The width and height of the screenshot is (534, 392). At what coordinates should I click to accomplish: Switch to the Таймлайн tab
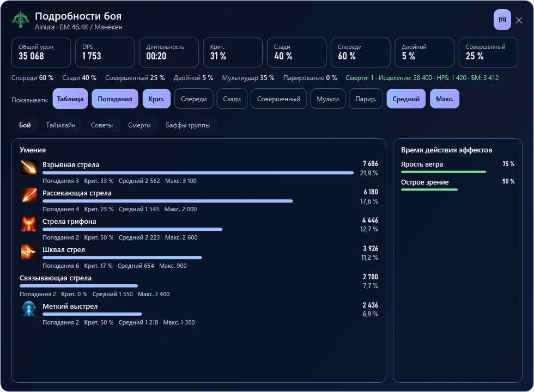pyautogui.click(x=60, y=125)
